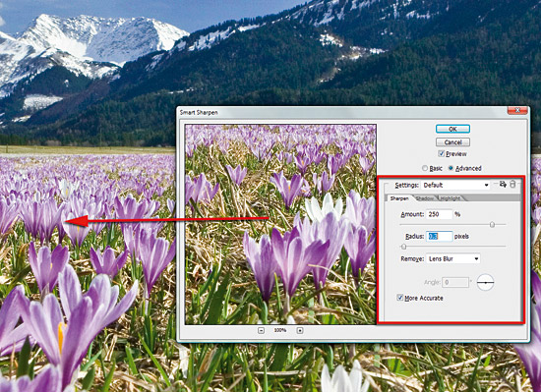This screenshot has width=541, height=392.
Task: Click the disabled Angle input field
Action: (x=455, y=283)
